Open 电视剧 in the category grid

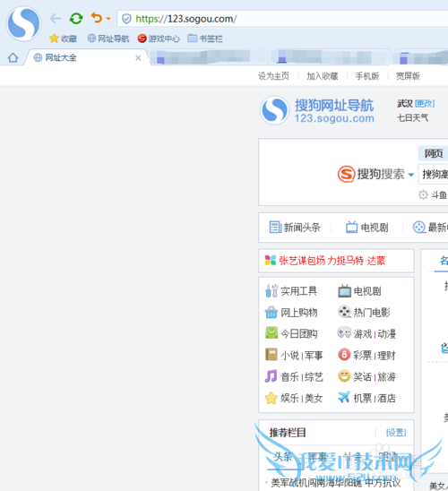pyautogui.click(x=359, y=291)
